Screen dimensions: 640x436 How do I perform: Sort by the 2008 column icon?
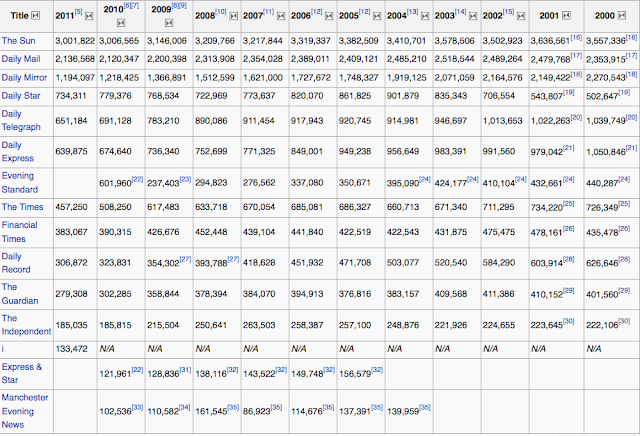pos(233,16)
